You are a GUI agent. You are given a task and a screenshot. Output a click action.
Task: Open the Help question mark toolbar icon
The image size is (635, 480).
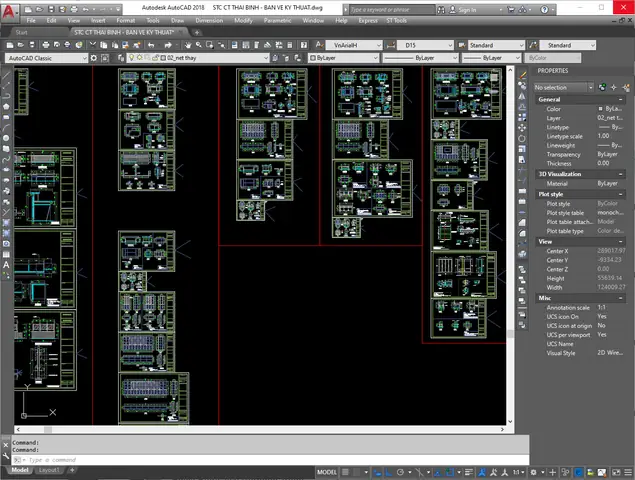pos(304,45)
